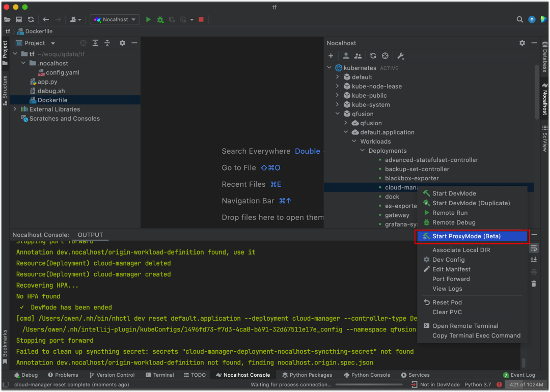Choose Remote Run from context menu

click(x=472, y=213)
